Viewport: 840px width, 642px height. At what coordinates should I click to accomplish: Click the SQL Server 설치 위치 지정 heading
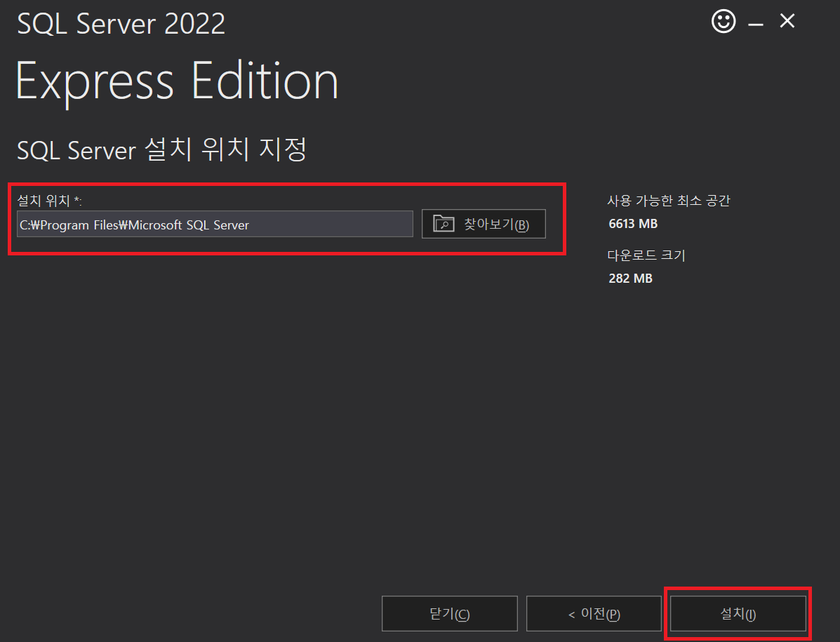tap(162, 149)
